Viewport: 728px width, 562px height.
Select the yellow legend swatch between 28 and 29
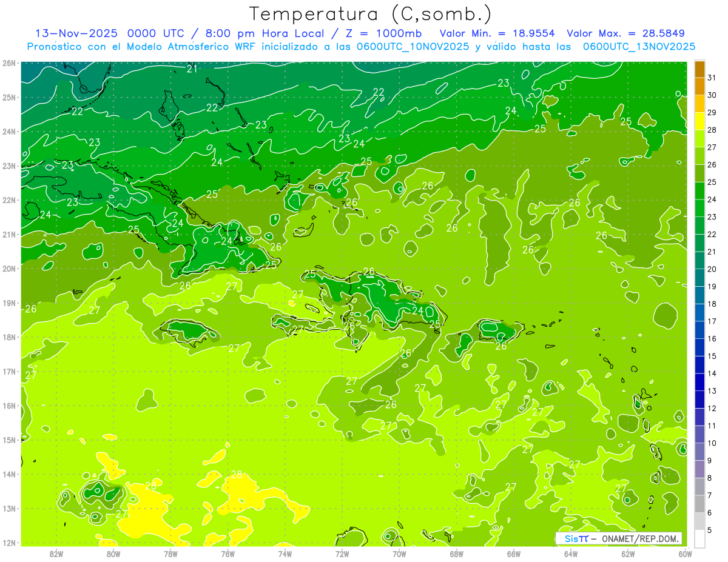tap(700, 121)
